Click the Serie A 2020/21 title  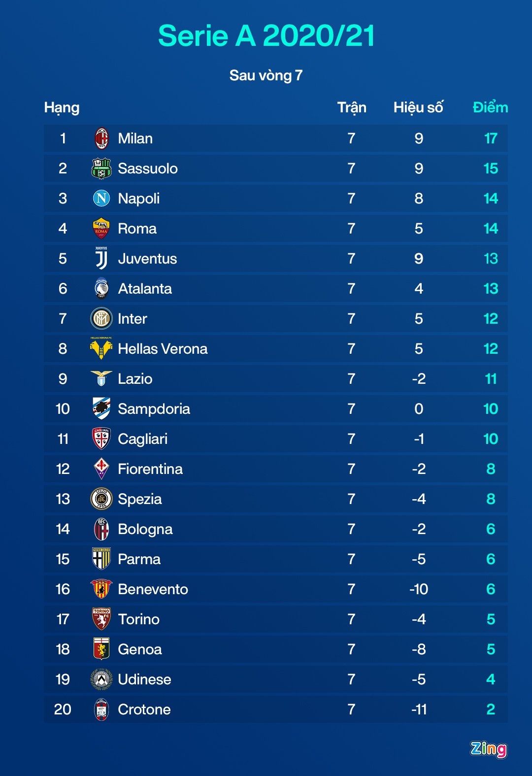click(x=266, y=36)
